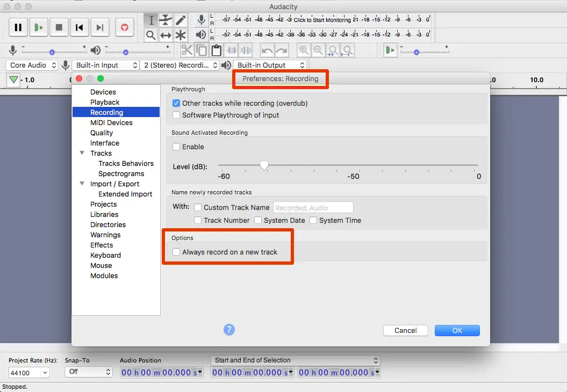Select Devices in preferences sidebar
Viewport: 567px width, 392px height.
103,92
